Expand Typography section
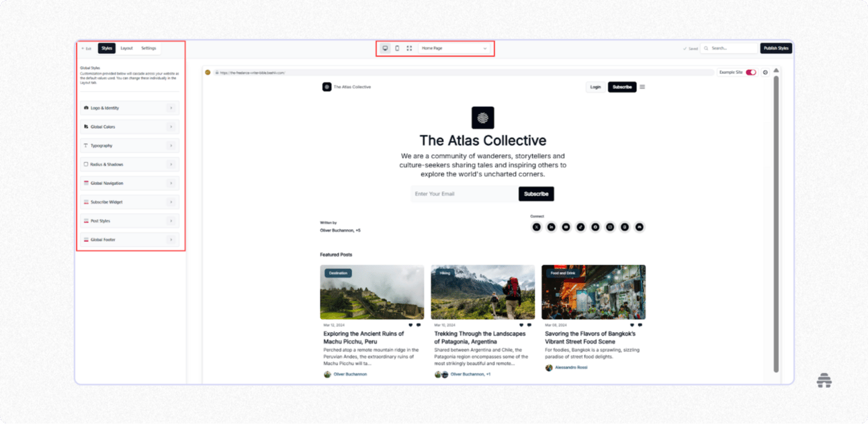This screenshot has height=424, width=868. click(x=129, y=145)
